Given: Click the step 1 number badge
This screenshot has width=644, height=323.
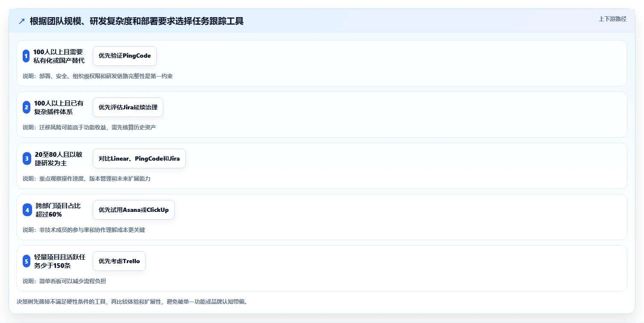Looking at the screenshot, I should (x=26, y=56).
